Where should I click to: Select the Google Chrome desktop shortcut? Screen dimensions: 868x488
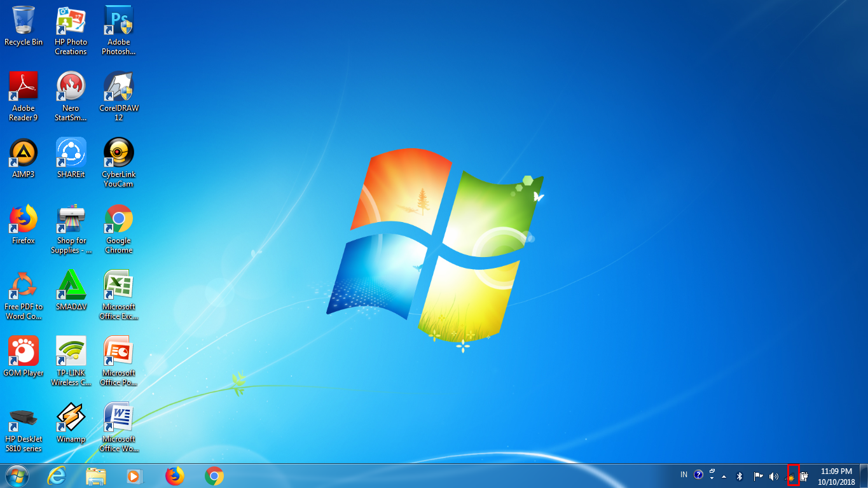[x=119, y=229]
